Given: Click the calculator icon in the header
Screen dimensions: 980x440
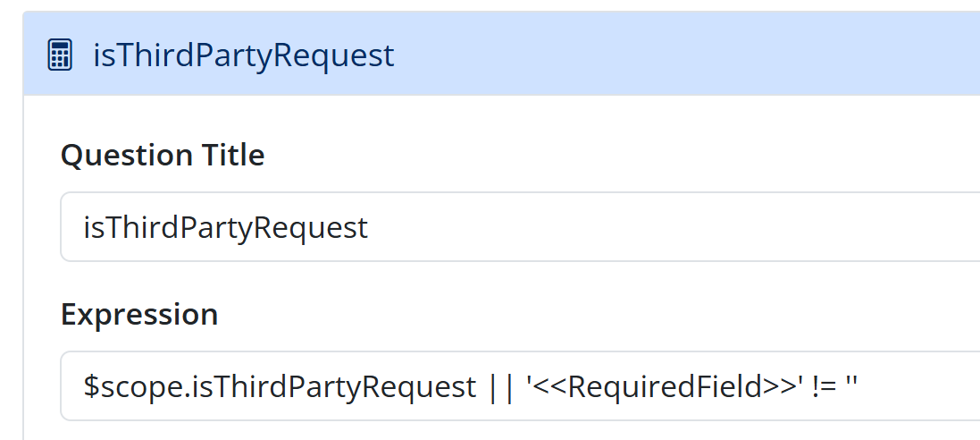Looking at the screenshot, I should (x=60, y=55).
